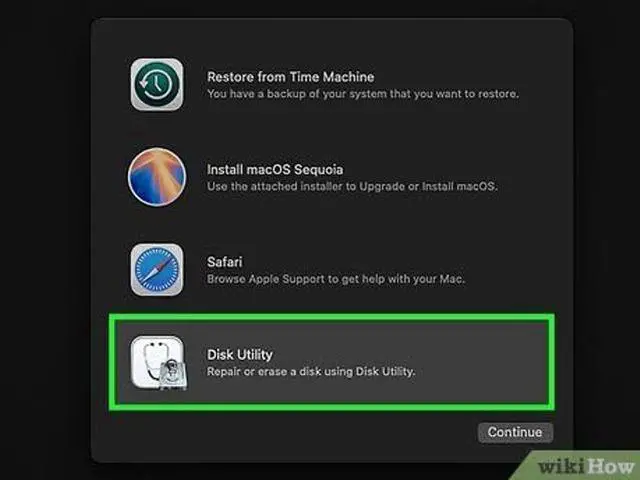Screen dimensions: 640x480
Task: Select the macOS Sequoia installer icon
Action: pyautogui.click(x=157, y=177)
